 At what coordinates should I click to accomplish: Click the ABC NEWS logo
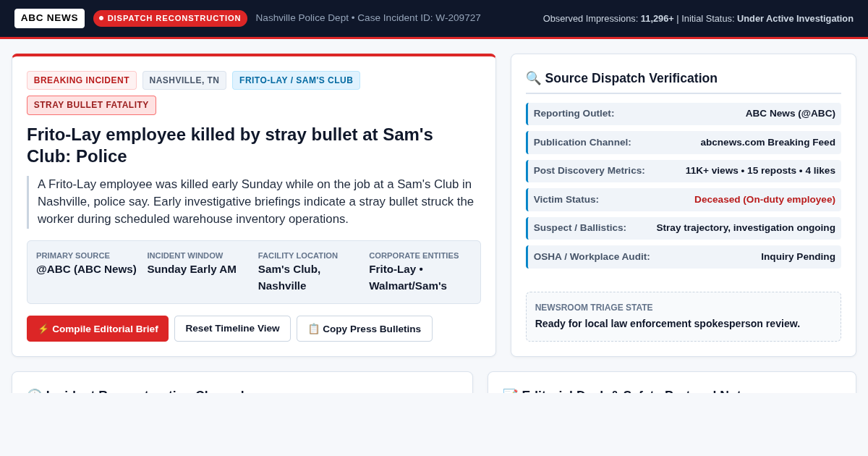coord(49,18)
